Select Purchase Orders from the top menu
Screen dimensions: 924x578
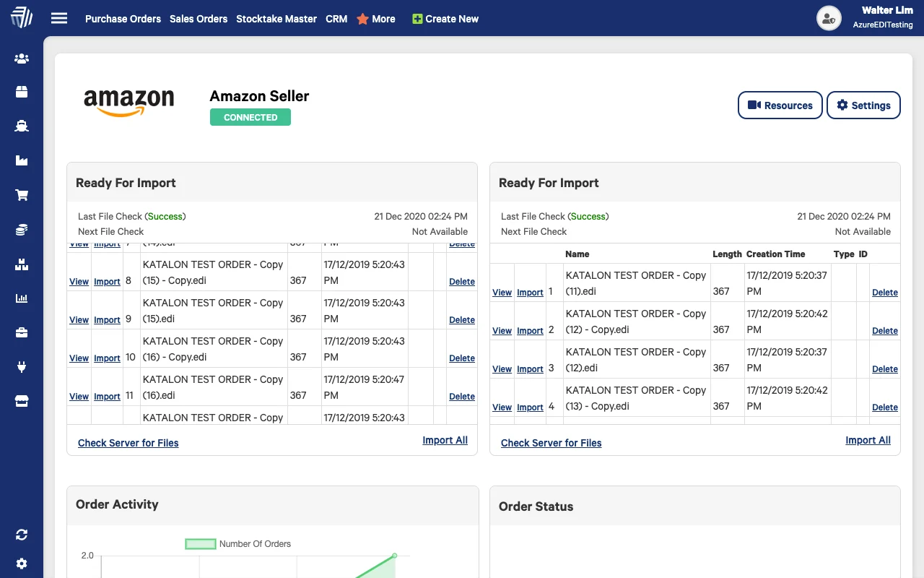(123, 19)
